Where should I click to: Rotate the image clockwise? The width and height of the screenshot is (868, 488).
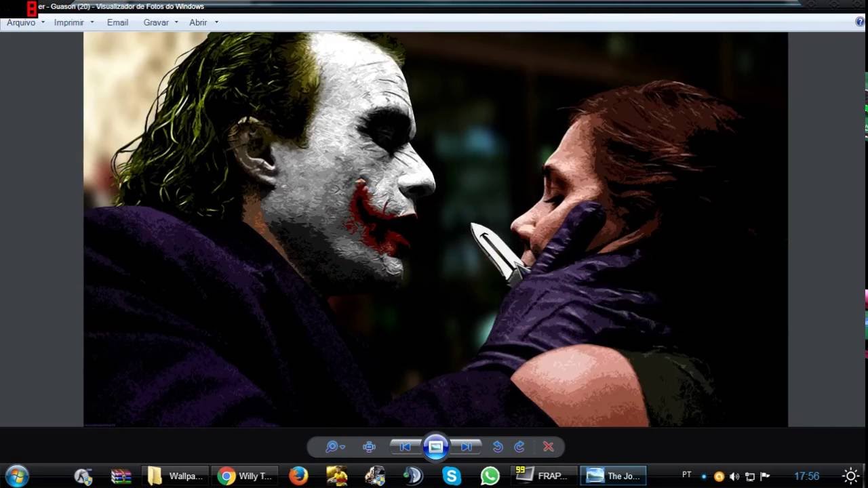tap(519, 447)
